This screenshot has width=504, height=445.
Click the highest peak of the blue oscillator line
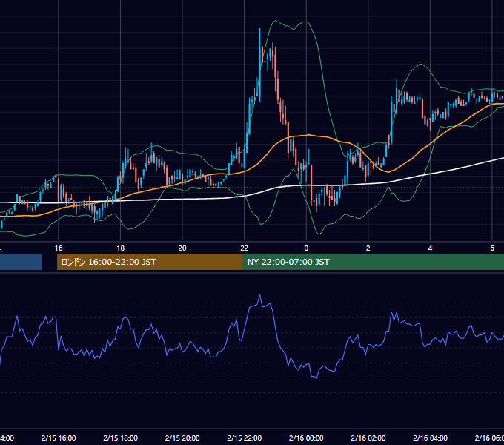tap(259, 295)
